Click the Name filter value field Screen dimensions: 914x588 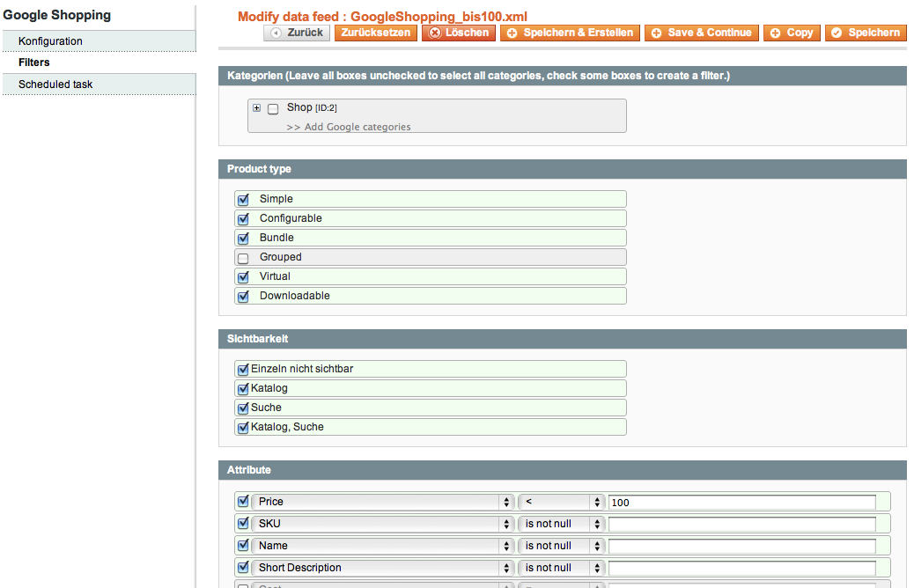click(x=742, y=547)
